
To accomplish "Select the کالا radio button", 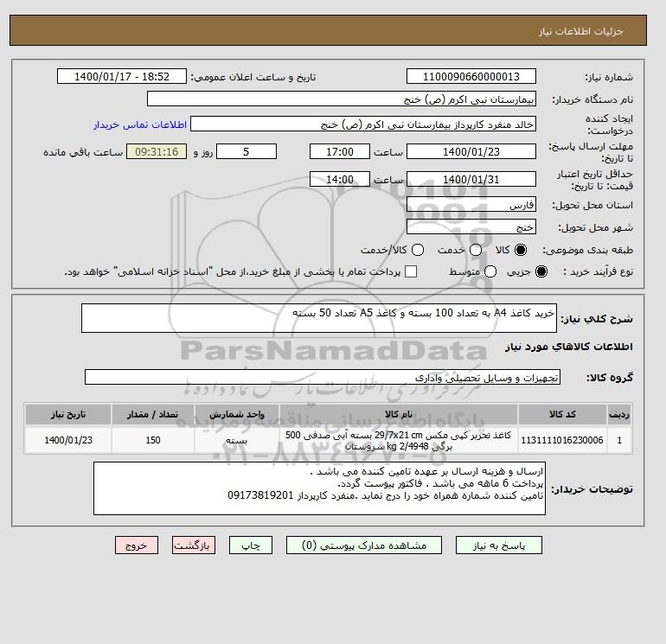I will pos(521,250).
